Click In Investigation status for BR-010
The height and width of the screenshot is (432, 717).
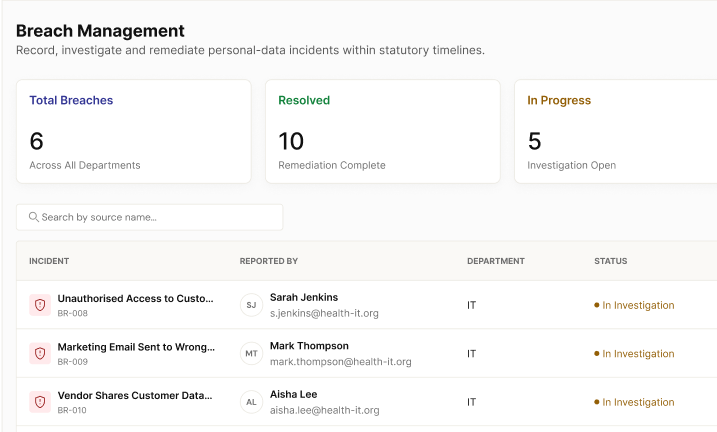point(634,402)
